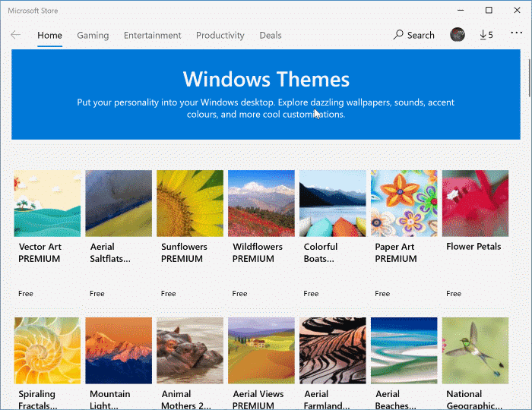Image resolution: width=532 pixels, height=410 pixels.
Task: Click the vertical scrollbar thumb
Action: pyautogui.click(x=529, y=78)
